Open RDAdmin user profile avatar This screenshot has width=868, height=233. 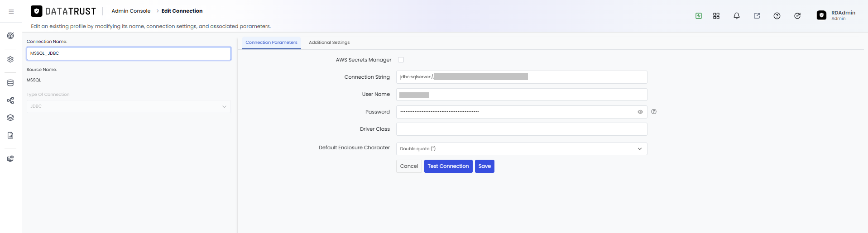(821, 15)
